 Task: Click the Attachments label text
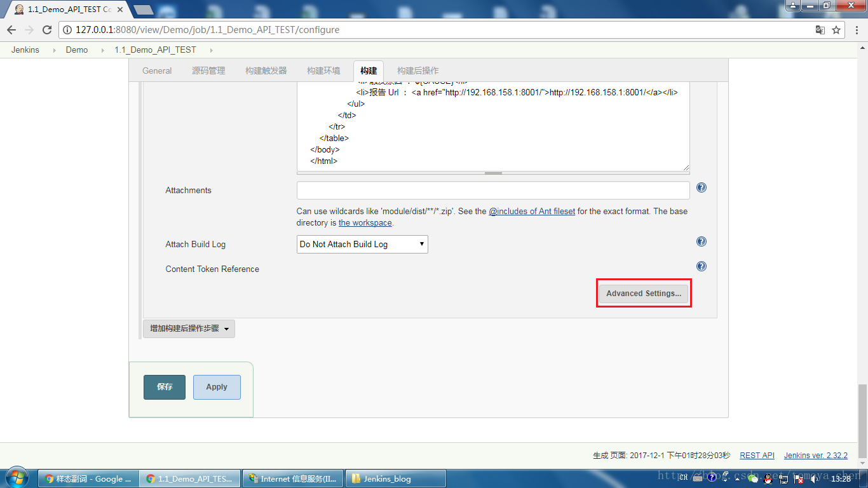188,190
